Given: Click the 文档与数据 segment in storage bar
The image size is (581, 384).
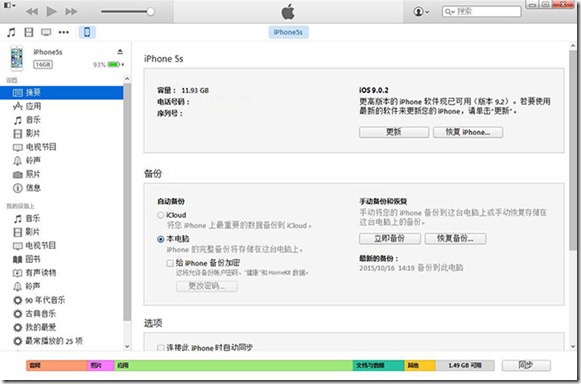Looking at the screenshot, I should coord(379,365).
